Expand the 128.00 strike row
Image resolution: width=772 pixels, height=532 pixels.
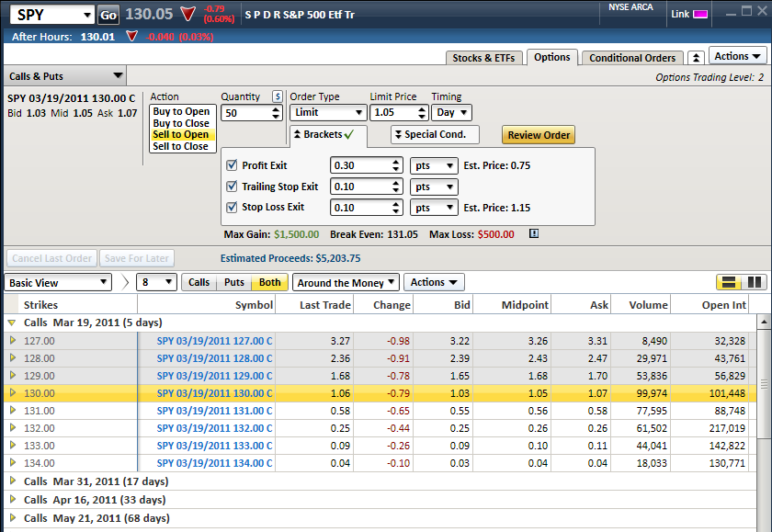tap(13, 357)
